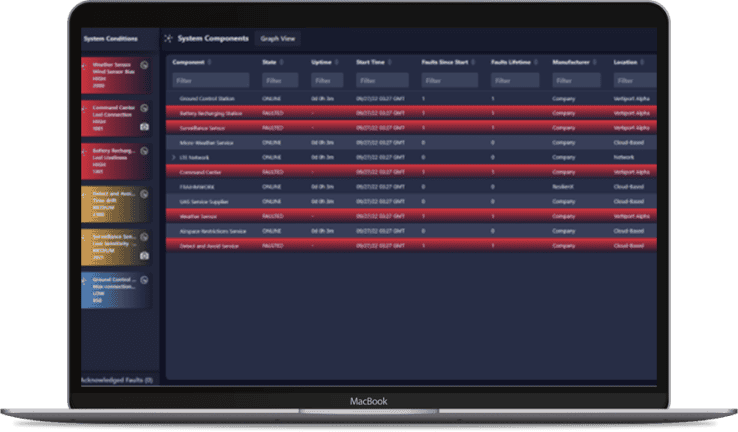The height and width of the screenshot is (432, 738).
Task: Select the Ground Control Station row
Action: (x=411, y=98)
